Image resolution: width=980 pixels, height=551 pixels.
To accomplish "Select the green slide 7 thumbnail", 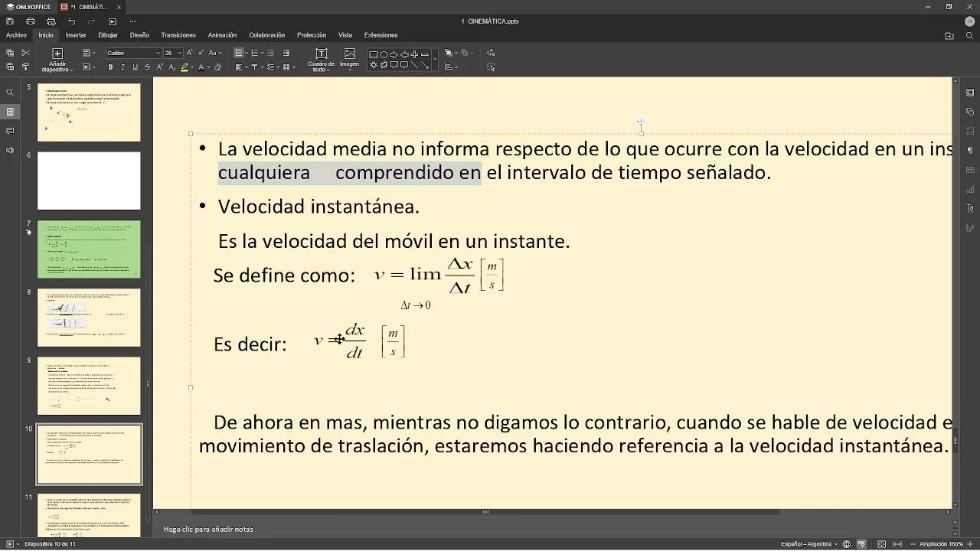I will [89, 249].
